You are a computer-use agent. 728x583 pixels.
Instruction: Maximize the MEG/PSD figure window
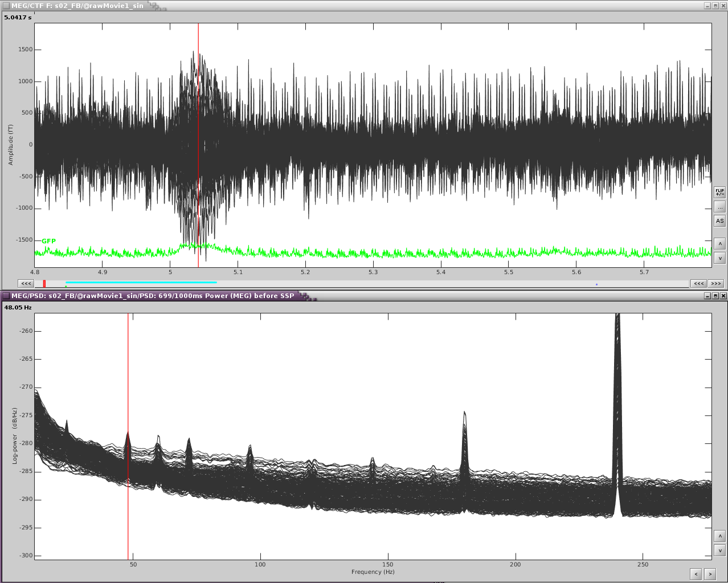(715, 296)
